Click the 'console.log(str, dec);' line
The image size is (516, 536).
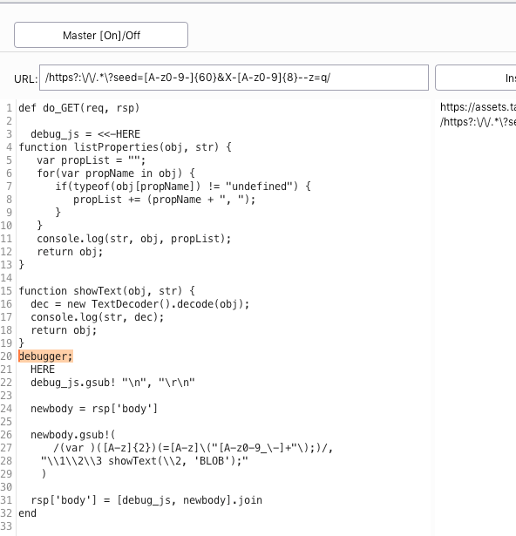97,317
